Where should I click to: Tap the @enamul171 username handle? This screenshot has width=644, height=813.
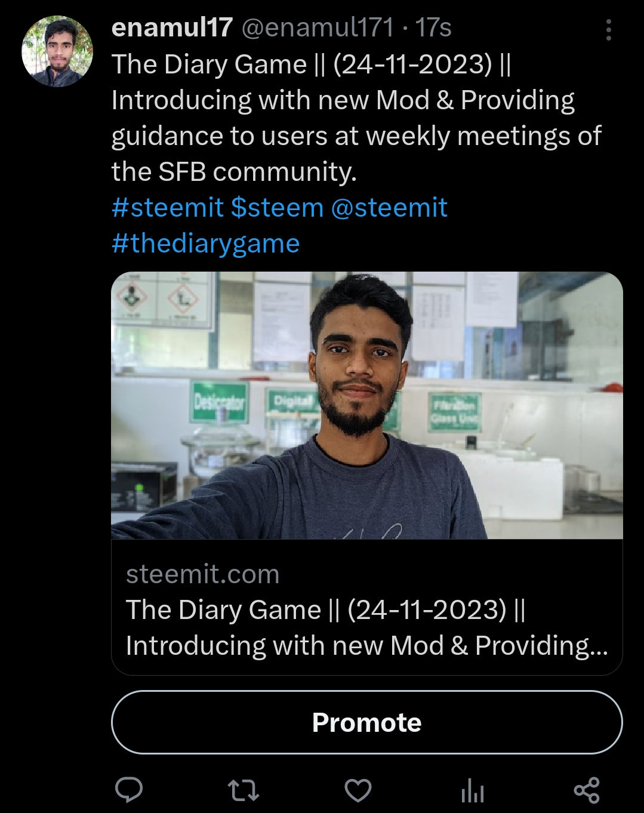pyautogui.click(x=318, y=27)
